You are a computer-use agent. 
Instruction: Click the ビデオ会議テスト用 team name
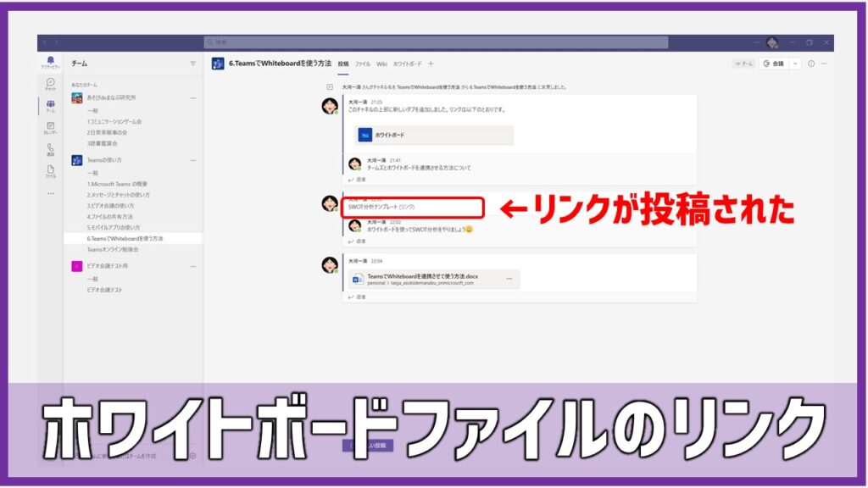(108, 266)
